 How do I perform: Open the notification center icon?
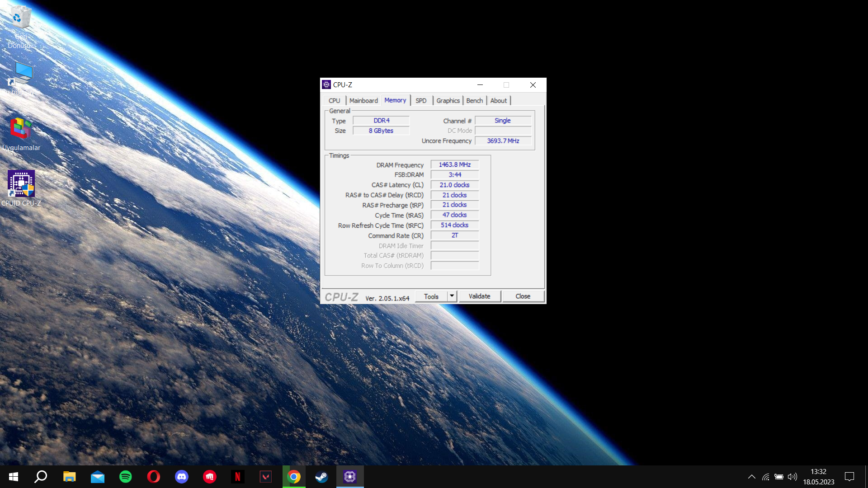point(849,477)
